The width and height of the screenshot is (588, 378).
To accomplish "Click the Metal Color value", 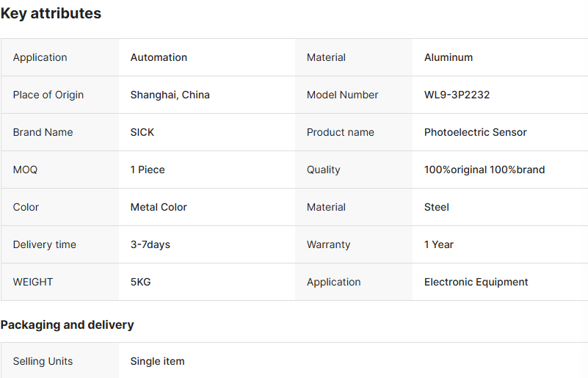I will point(159,207).
